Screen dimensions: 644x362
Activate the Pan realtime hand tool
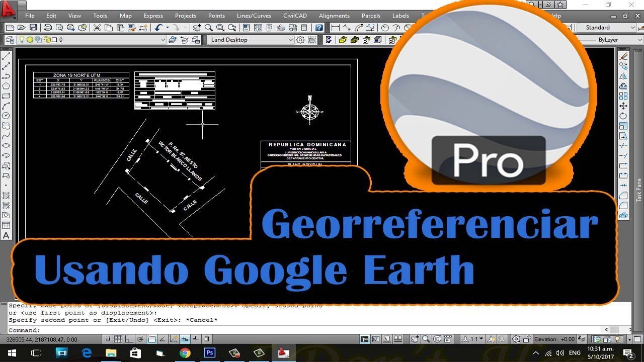197,28
